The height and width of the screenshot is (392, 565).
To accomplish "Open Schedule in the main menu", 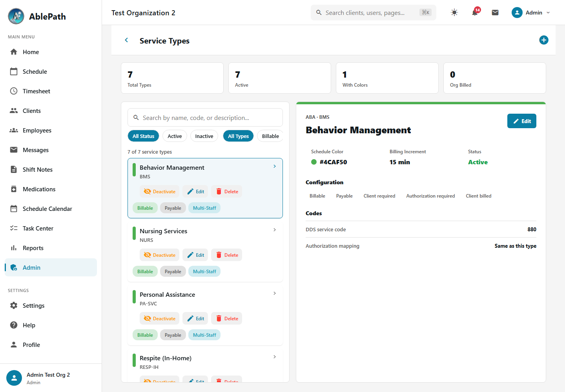I will pyautogui.click(x=51, y=71).
